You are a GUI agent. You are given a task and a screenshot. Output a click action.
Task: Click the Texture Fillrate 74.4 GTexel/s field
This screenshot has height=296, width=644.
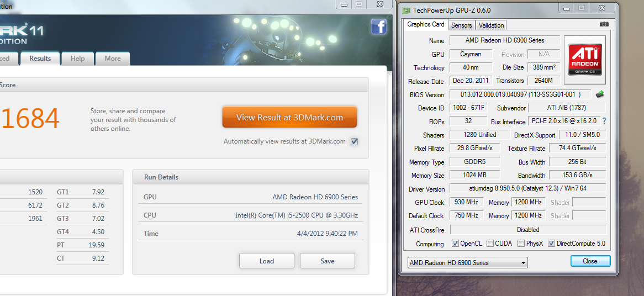(x=578, y=148)
